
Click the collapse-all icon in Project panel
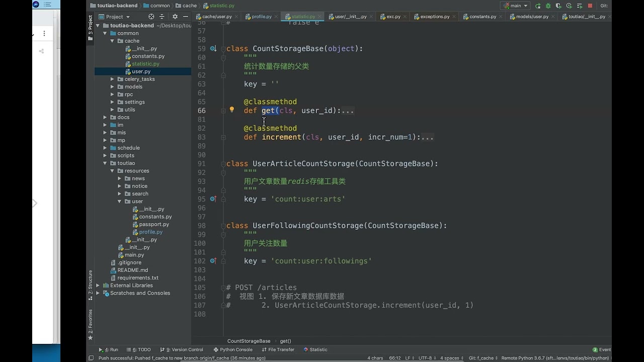point(163,17)
